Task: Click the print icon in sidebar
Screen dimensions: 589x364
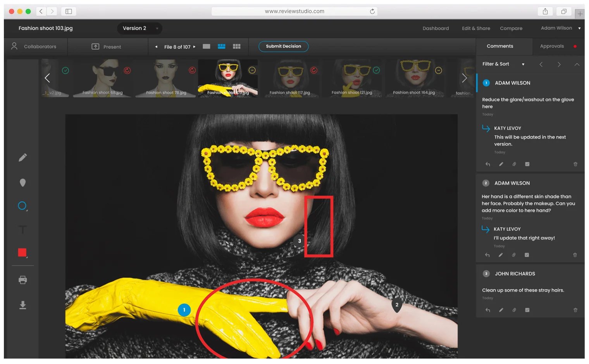Action: coord(23,280)
